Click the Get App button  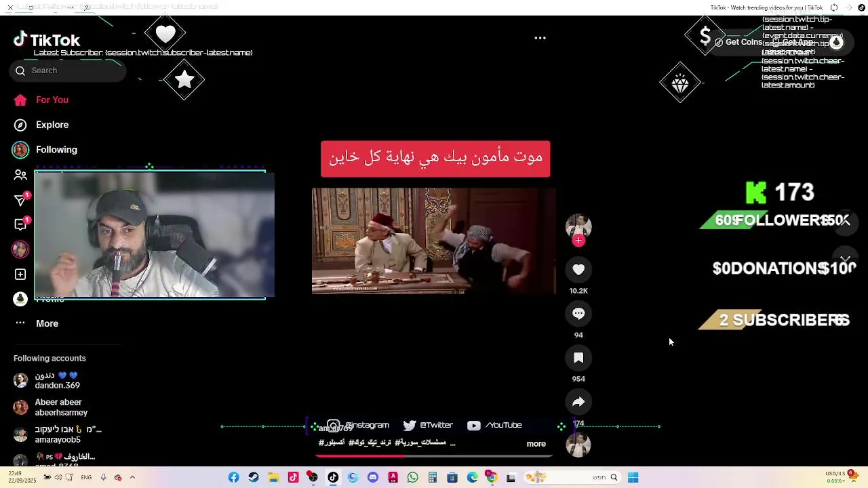793,42
